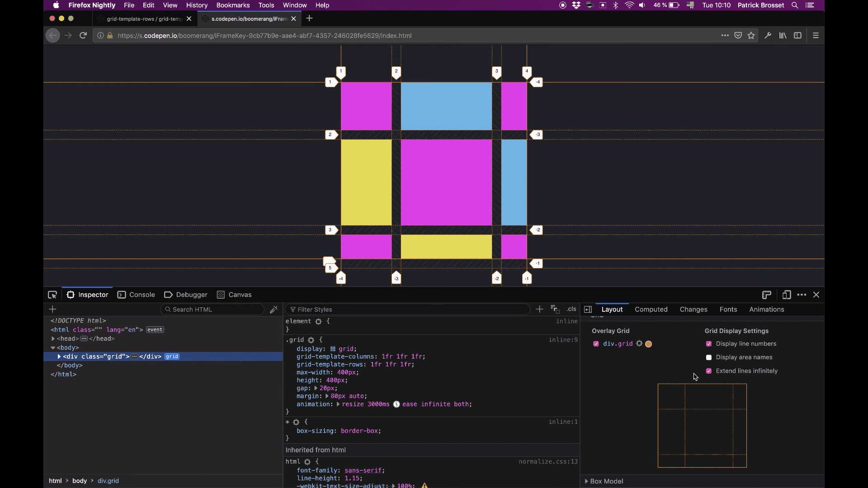Uncheck the div.grid overlay checkbox
This screenshot has height=488, width=868.
coord(596,344)
